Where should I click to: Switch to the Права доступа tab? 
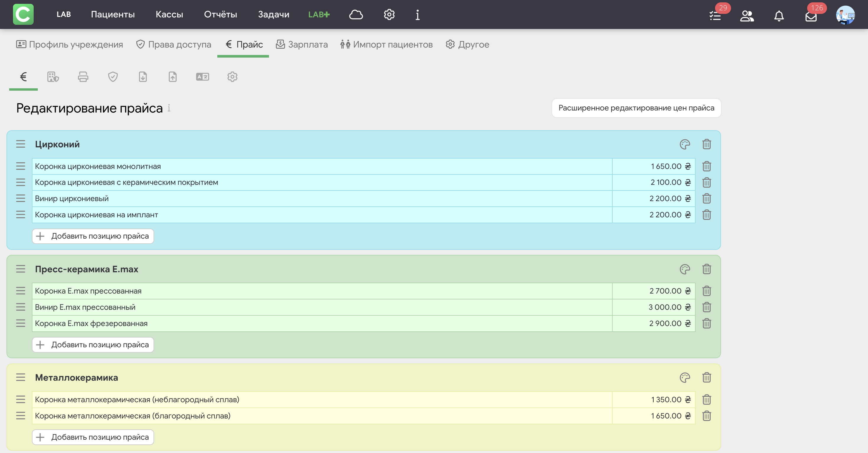174,45
